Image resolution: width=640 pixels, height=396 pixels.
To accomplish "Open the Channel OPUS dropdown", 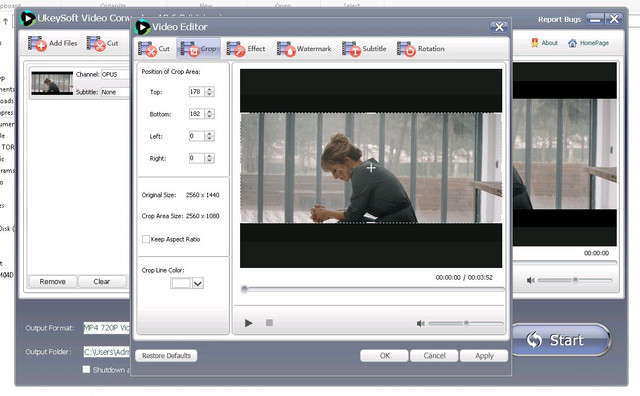I will click(115, 74).
